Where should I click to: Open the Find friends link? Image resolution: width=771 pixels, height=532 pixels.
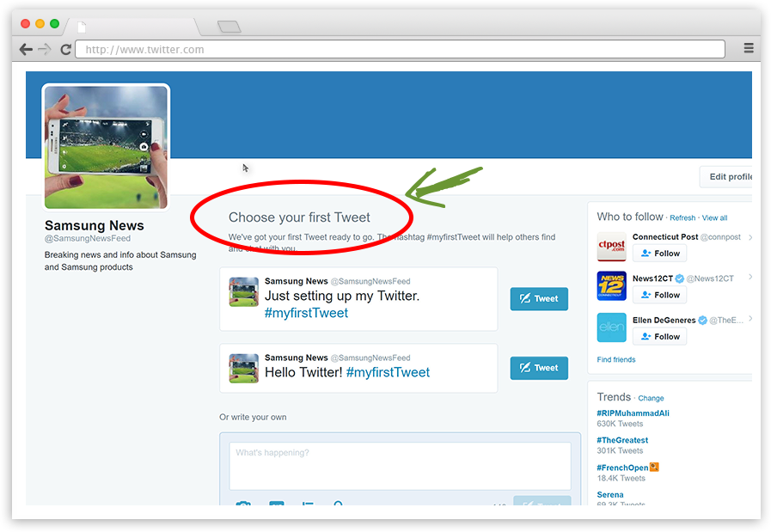pos(616,360)
